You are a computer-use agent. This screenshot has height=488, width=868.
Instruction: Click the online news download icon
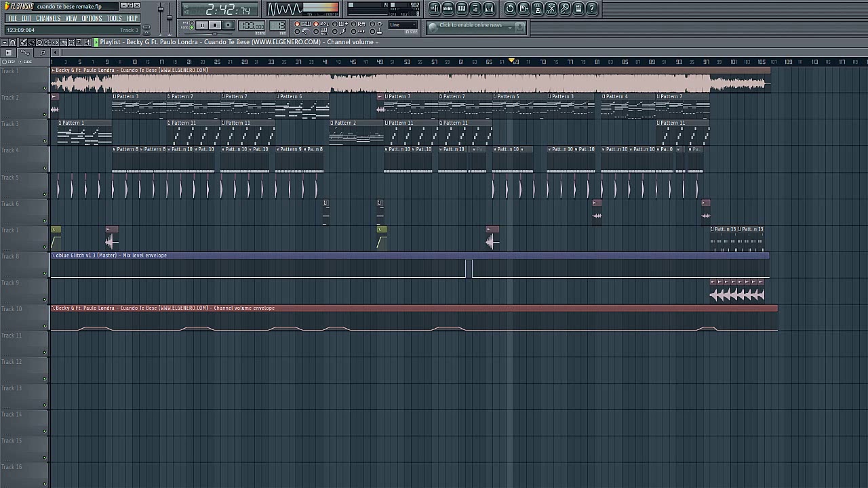pyautogui.click(x=519, y=28)
